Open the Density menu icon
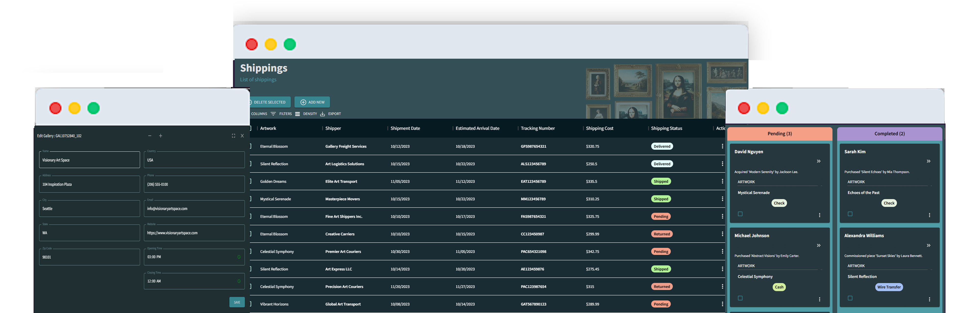Screen dimensions: 980x313 [x=297, y=114]
